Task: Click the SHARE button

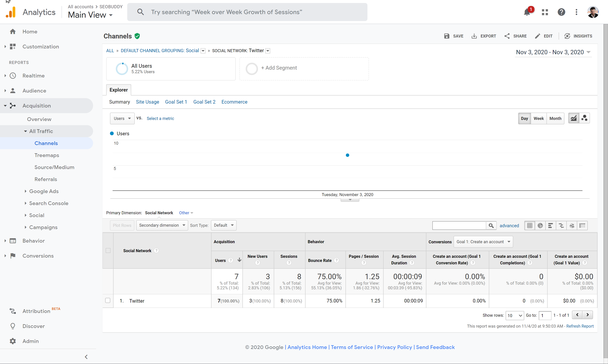Action: tap(515, 36)
